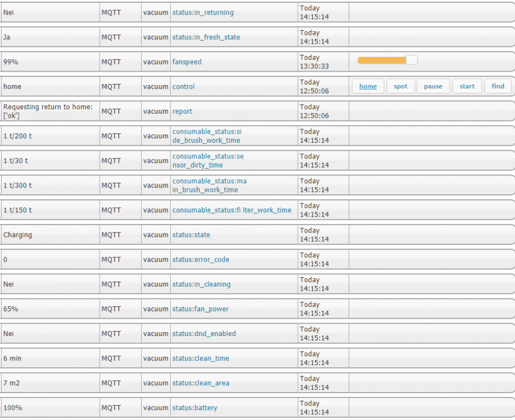The image size is (515, 420).
Task: Click the home control button
Action: point(368,86)
